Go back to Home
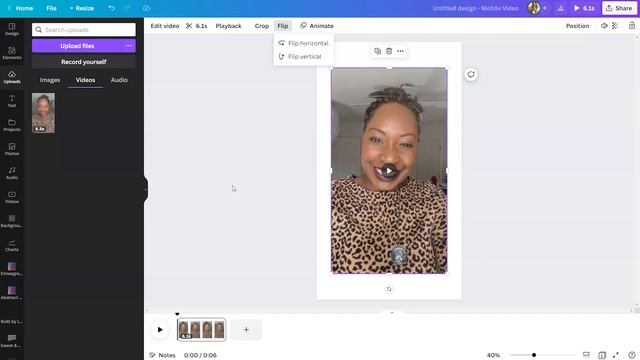This screenshot has width=640, height=360. coord(20,8)
